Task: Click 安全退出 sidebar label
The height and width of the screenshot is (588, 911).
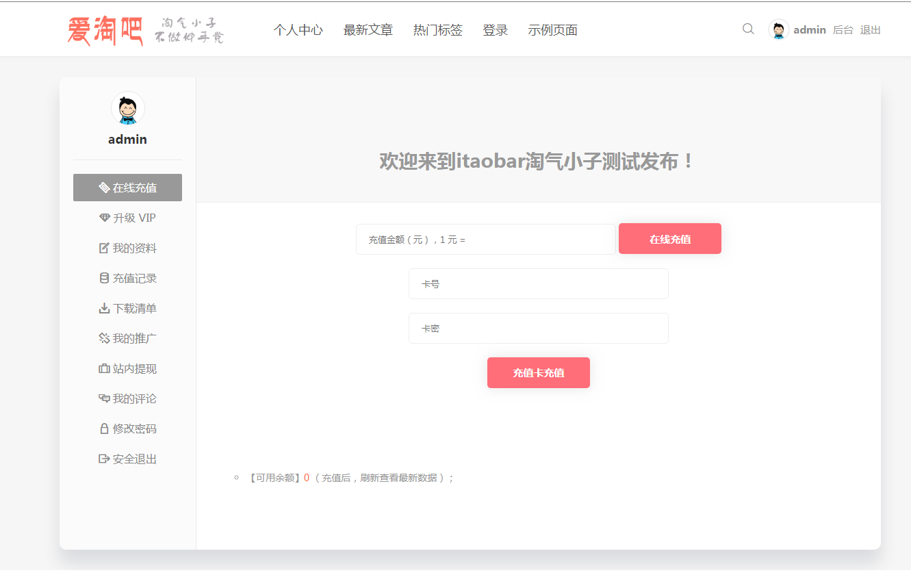Action: (135, 459)
